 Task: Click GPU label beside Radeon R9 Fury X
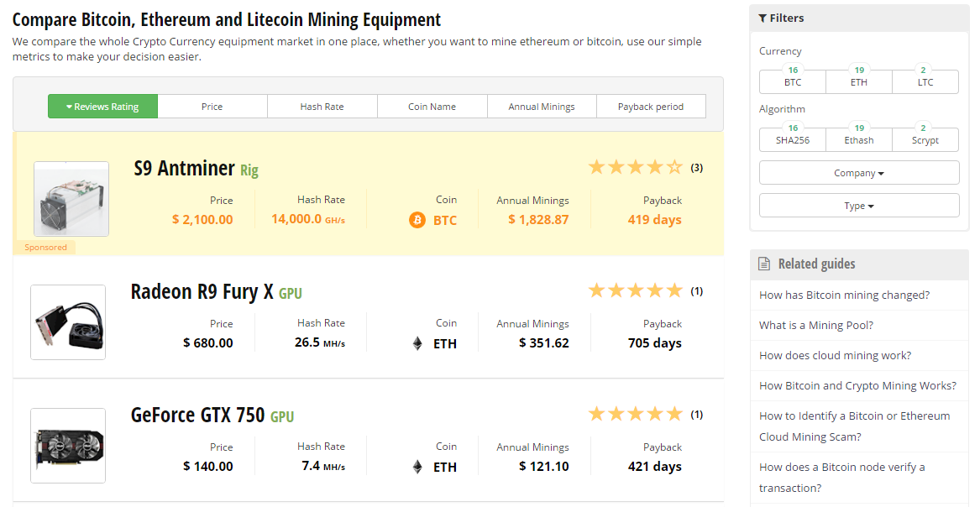[290, 294]
